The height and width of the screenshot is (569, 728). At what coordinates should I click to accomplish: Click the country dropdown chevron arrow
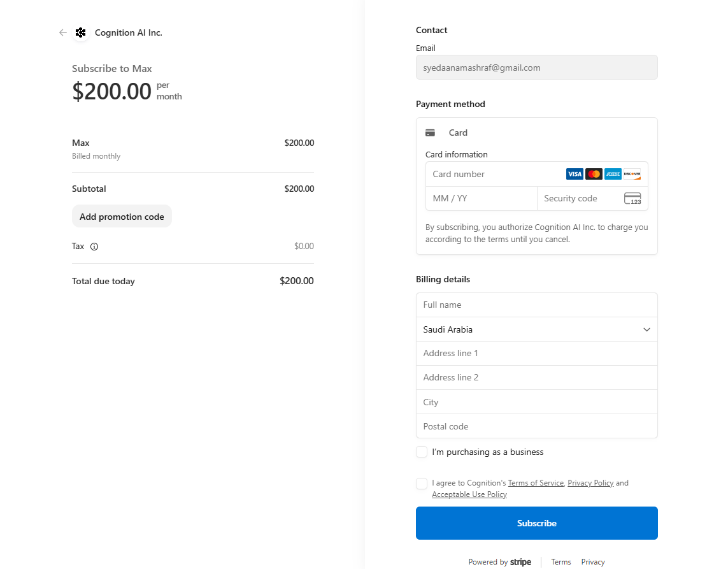click(646, 330)
